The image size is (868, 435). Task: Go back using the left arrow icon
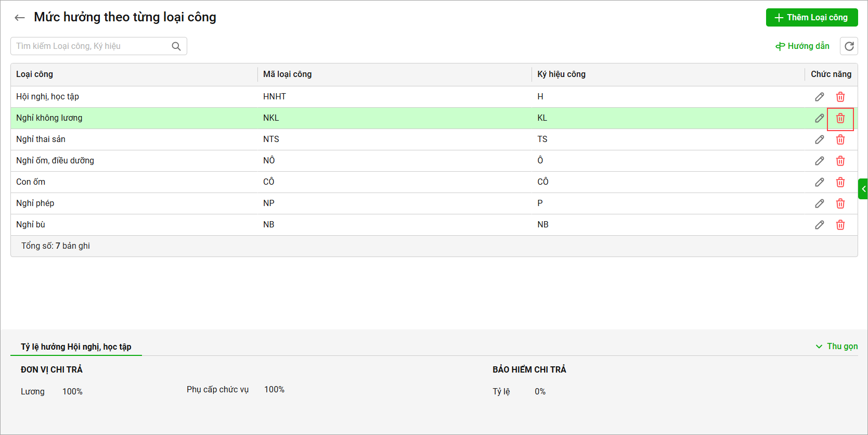tap(20, 18)
